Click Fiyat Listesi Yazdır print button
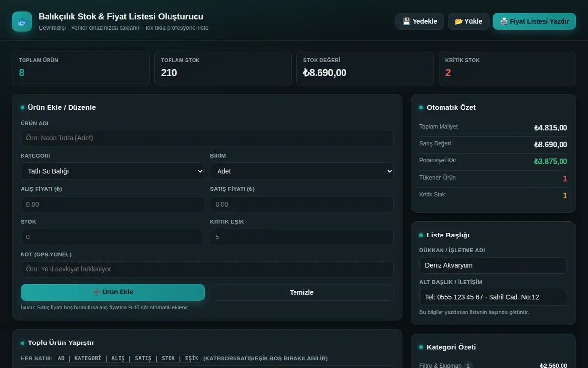The width and height of the screenshot is (588, 368). coord(535,21)
